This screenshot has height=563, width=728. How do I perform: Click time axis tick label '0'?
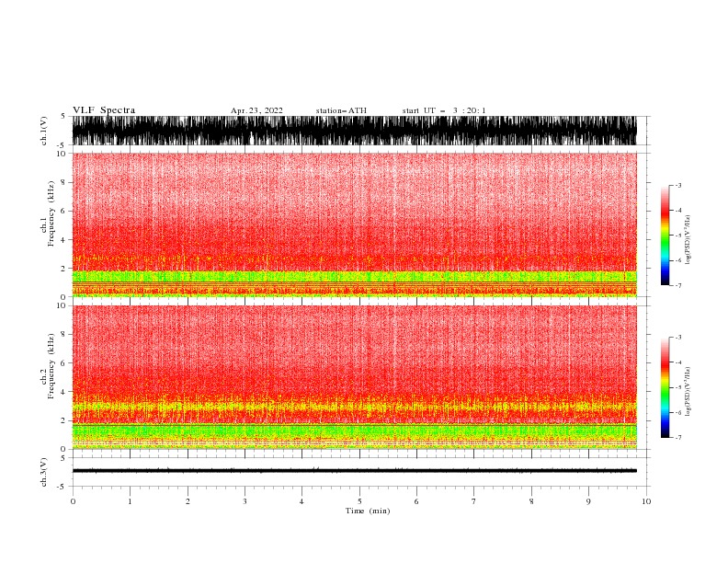pos(73,501)
